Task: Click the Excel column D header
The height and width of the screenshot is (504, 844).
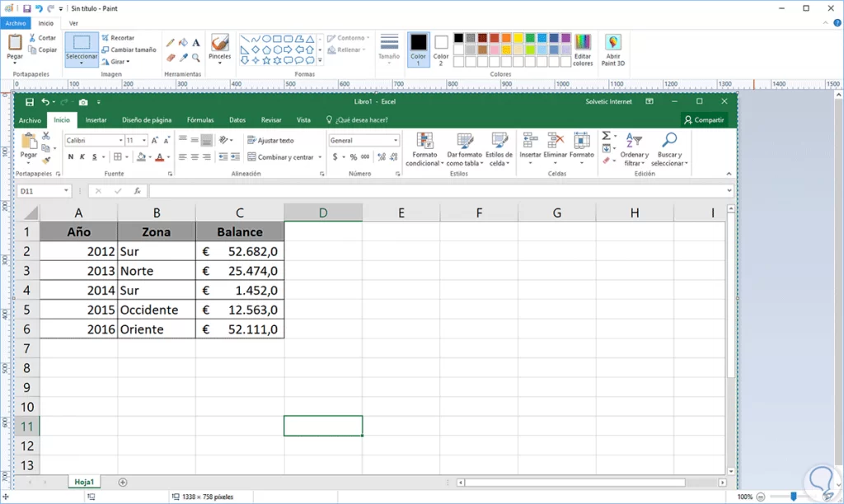Action: 323,213
